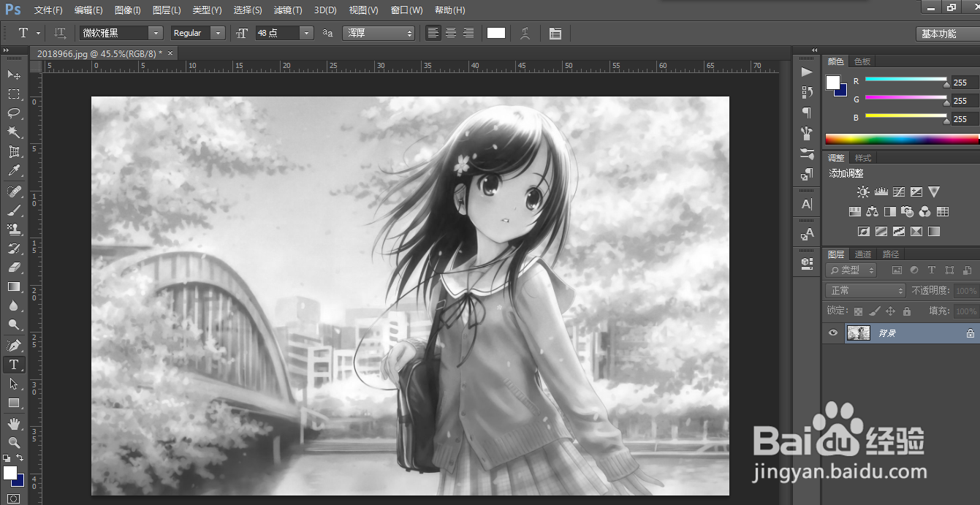
Task: Toggle lock image pixels brush icon
Action: [x=874, y=311]
